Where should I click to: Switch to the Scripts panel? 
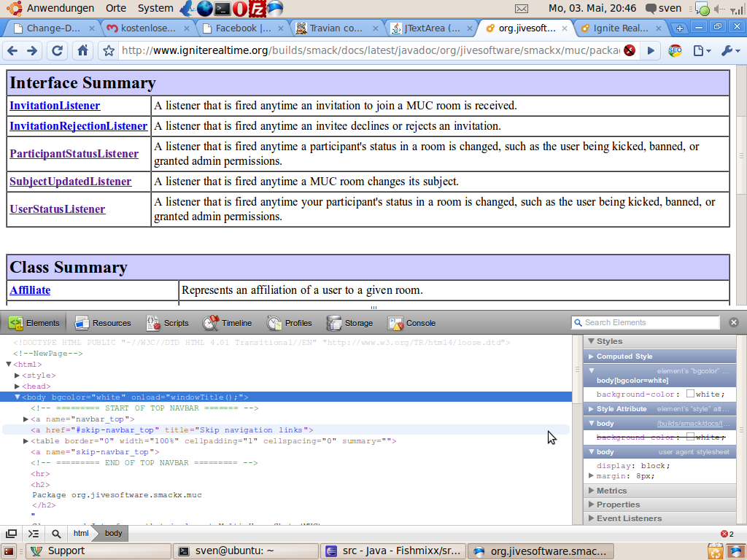[167, 323]
